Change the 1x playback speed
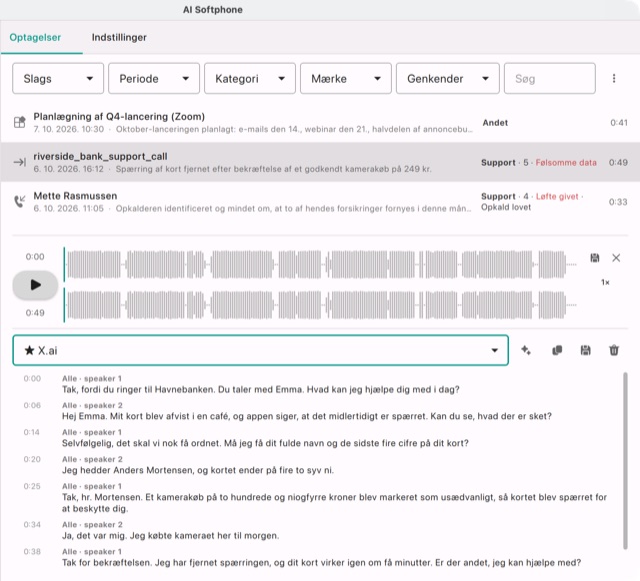 click(x=605, y=282)
